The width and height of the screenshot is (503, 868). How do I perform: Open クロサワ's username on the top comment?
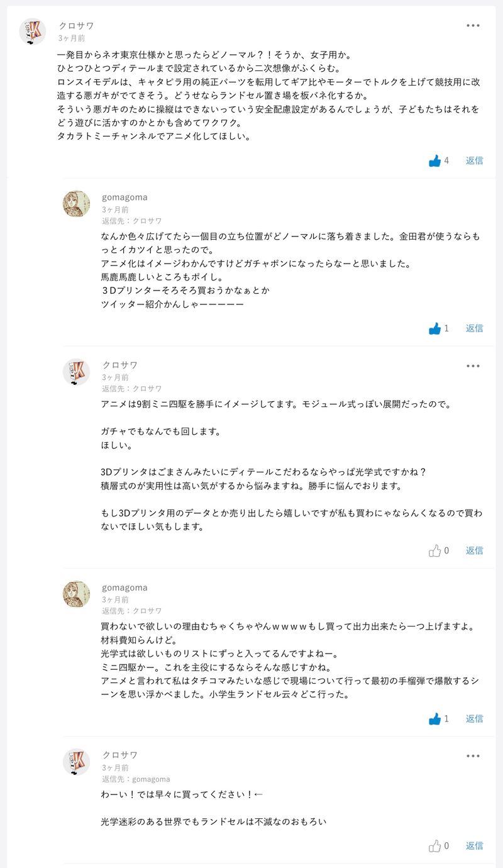tap(76, 26)
